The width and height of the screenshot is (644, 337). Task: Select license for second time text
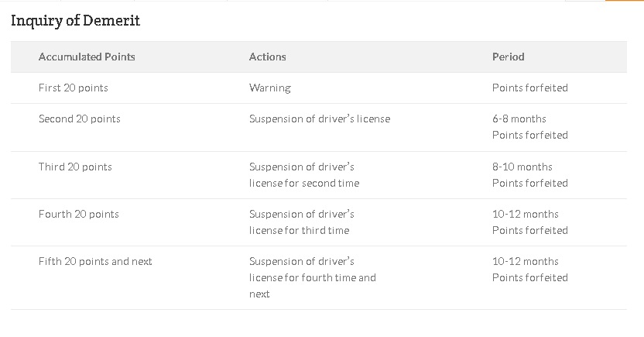click(304, 183)
